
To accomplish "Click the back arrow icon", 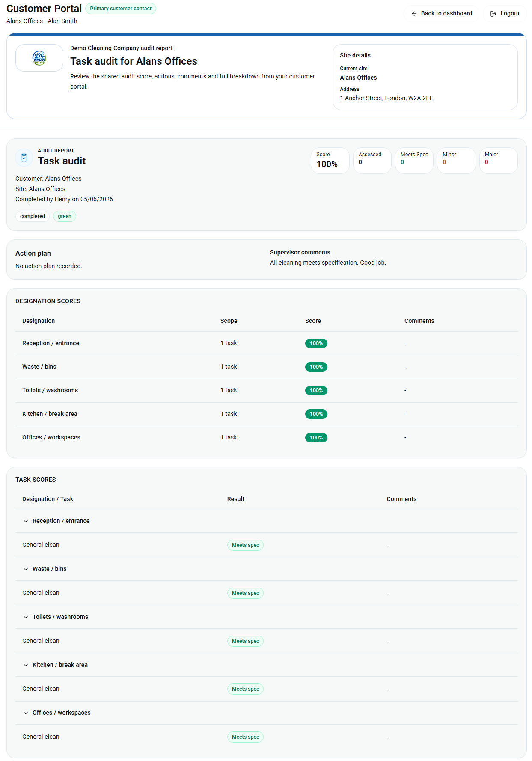I will coord(414,14).
